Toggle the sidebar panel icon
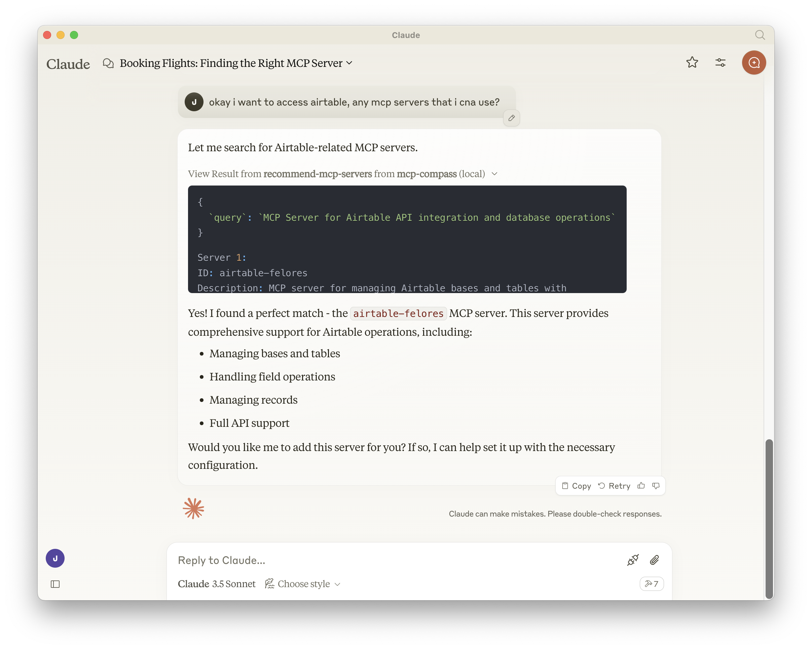 (x=56, y=584)
